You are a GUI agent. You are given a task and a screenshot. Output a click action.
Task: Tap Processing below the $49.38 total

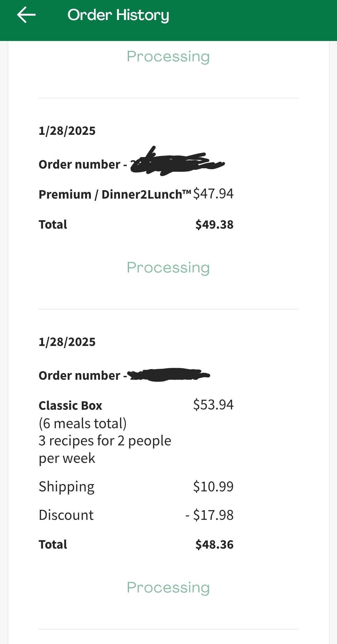point(168,268)
